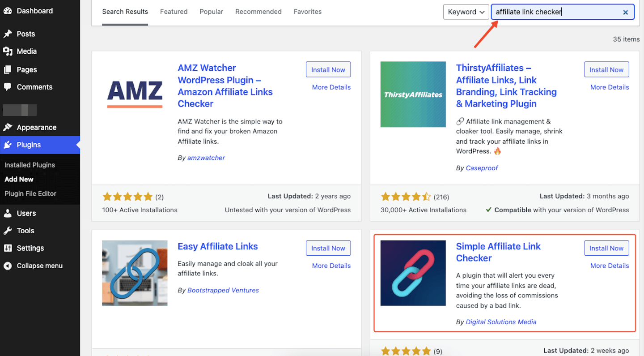This screenshot has width=644, height=356.
Task: Click the AMZ Watcher plugin title
Action: pos(225,86)
